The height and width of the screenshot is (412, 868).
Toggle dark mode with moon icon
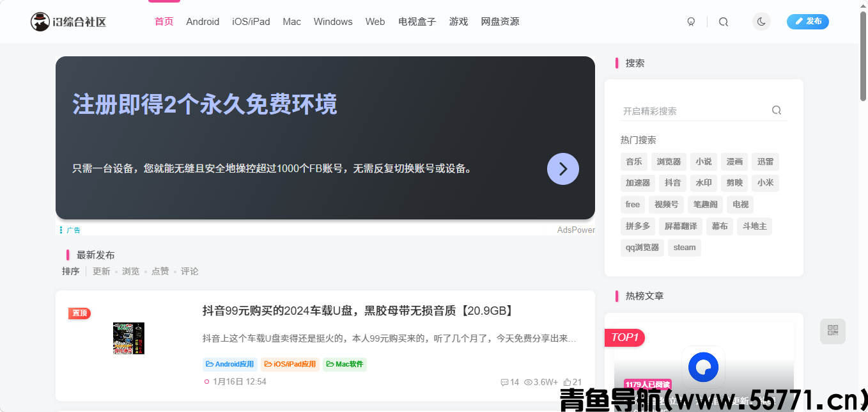point(761,22)
